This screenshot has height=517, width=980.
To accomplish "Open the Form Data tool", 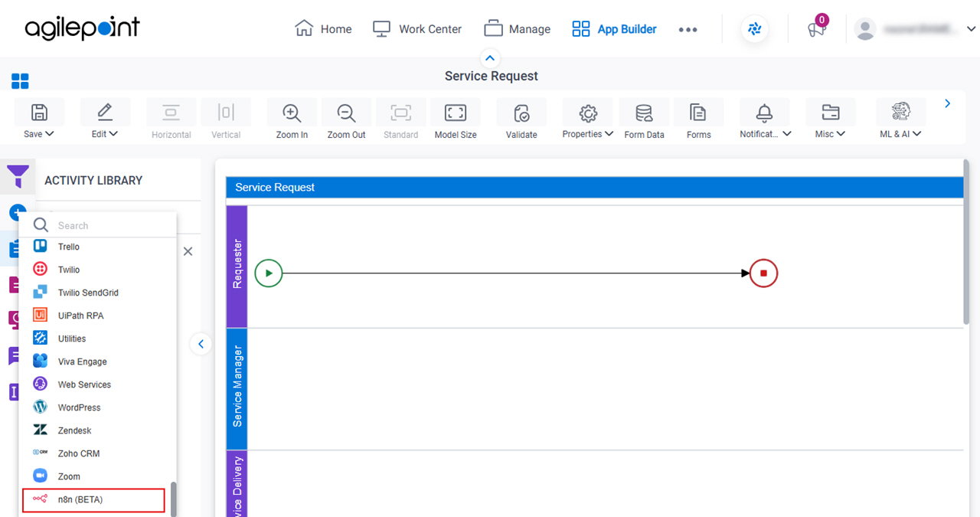I will point(644,113).
